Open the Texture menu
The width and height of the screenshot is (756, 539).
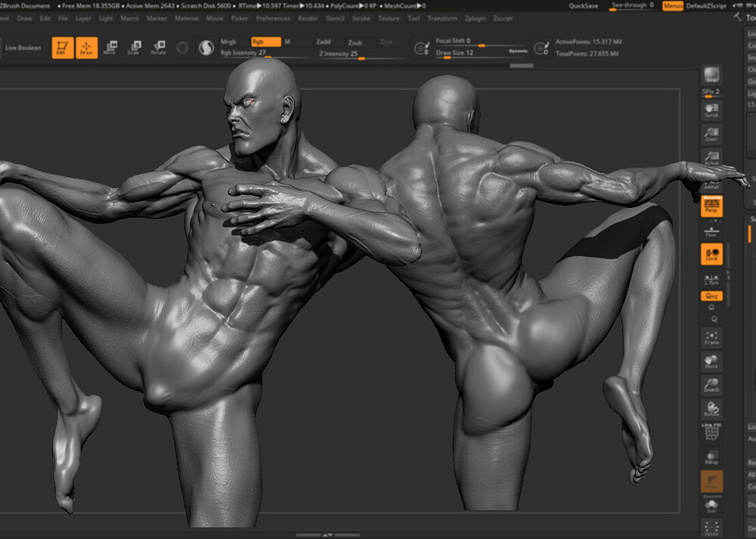(389, 18)
